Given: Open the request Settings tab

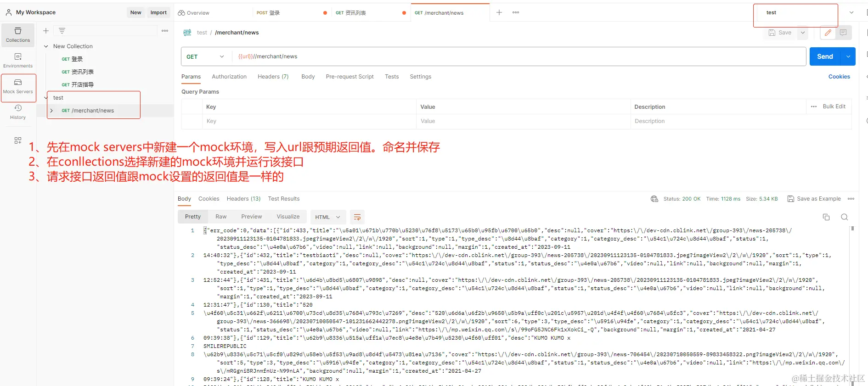Looking at the screenshot, I should point(421,77).
